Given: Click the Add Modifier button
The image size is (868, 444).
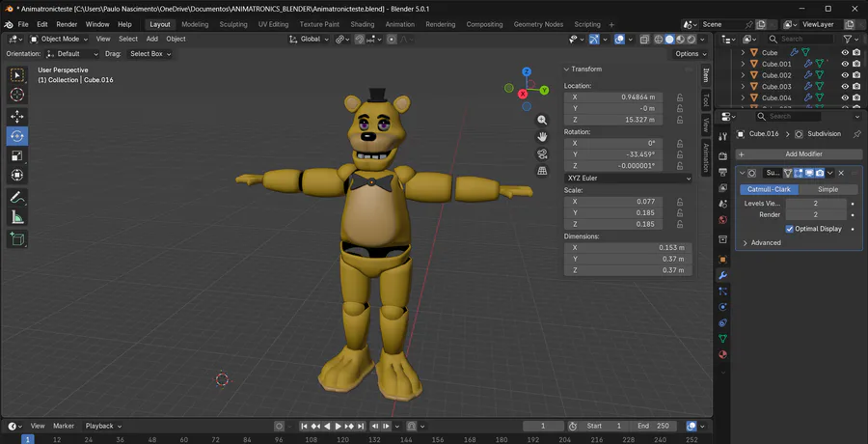Looking at the screenshot, I should (x=800, y=154).
